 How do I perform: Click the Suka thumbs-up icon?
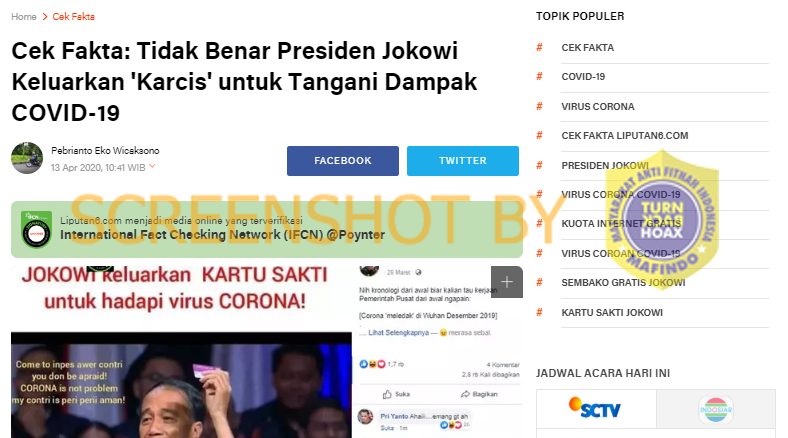coord(387,394)
